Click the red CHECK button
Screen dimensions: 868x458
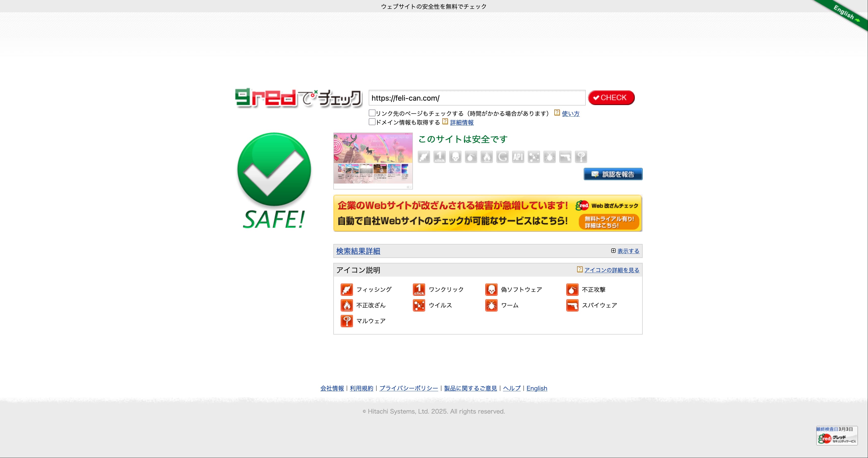click(x=611, y=98)
